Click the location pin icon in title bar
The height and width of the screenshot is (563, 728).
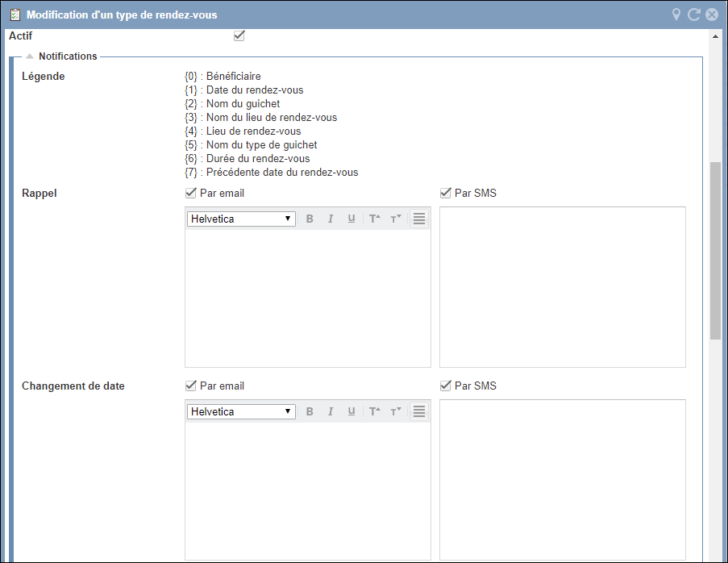(677, 15)
